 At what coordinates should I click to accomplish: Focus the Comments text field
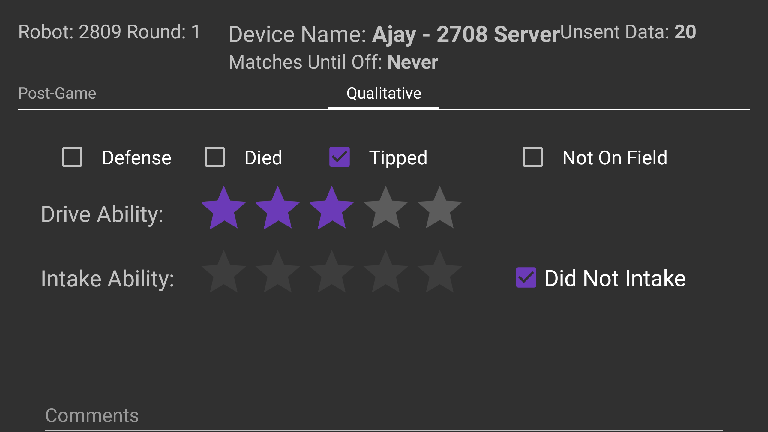click(x=384, y=416)
